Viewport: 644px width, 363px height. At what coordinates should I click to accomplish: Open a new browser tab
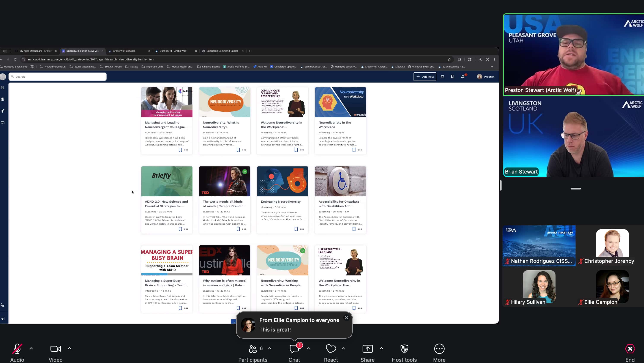[249, 51]
